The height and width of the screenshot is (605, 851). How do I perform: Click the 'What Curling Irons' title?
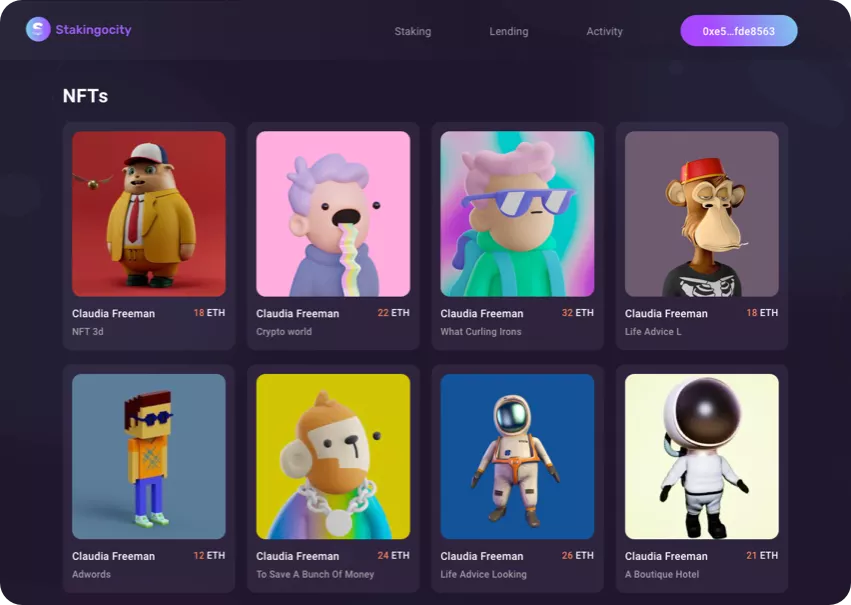click(481, 332)
